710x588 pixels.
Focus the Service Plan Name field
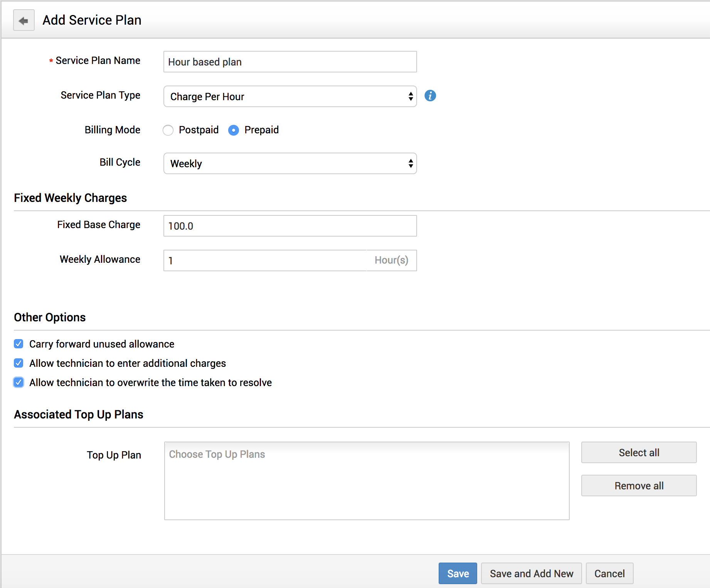tap(290, 62)
